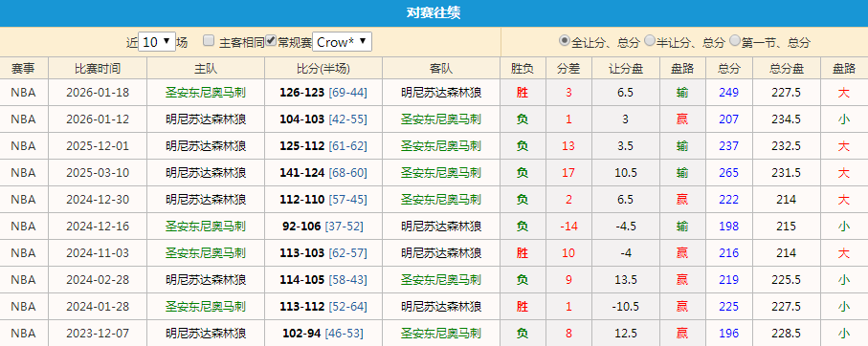Click the 客队 column header
The width and height of the screenshot is (868, 346).
coord(441,69)
